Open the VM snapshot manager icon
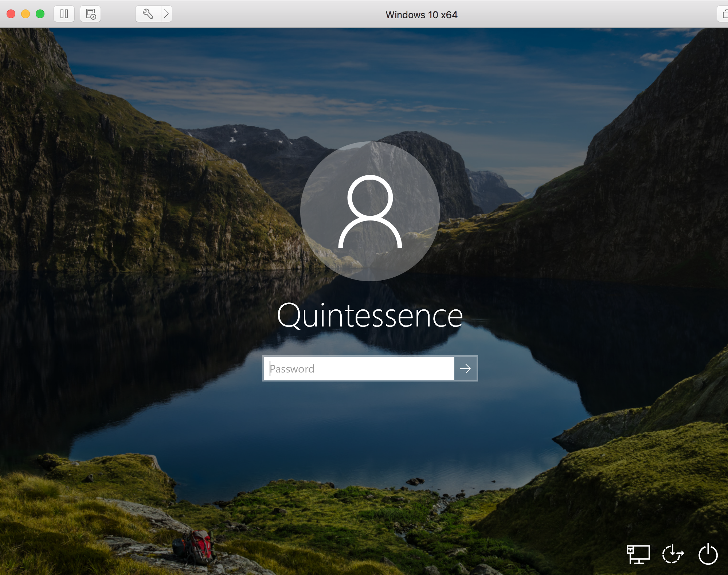The height and width of the screenshot is (575, 728). click(90, 14)
